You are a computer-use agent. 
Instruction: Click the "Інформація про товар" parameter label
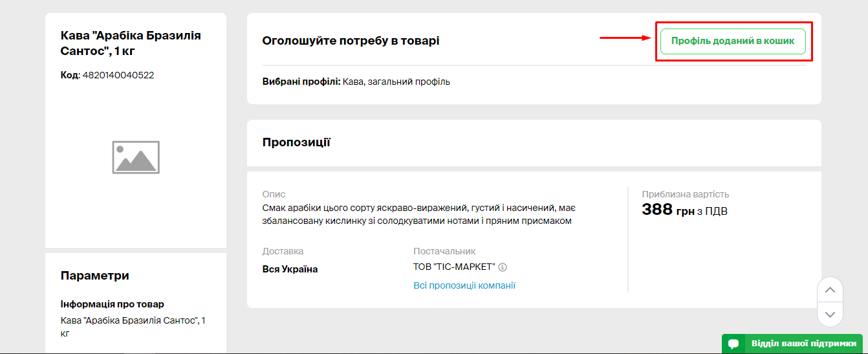click(113, 304)
